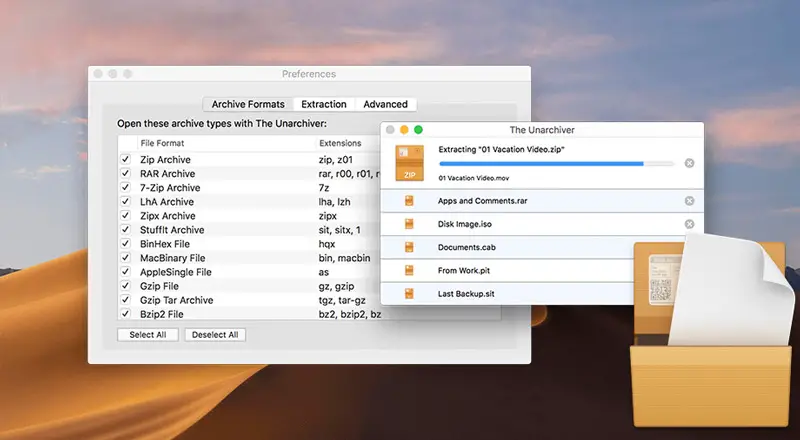
Task: Click the AppleSingle File format name
Action: coord(176,272)
